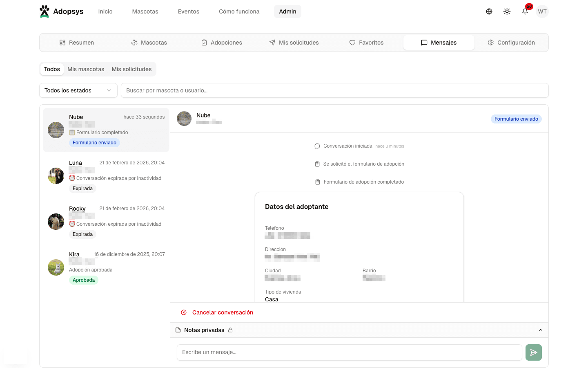Open the WT user avatar menu
This screenshot has width=588, height=368.
(x=542, y=11)
